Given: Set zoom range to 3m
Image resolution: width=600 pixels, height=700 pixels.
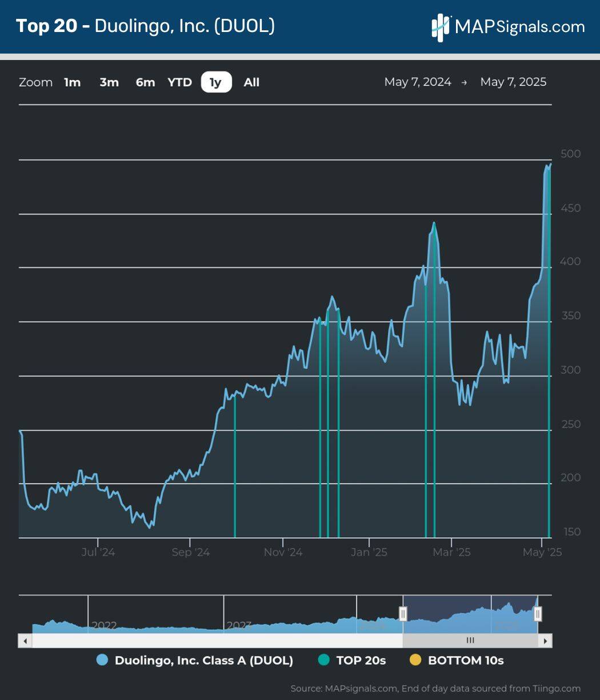Looking at the screenshot, I should 109,82.
